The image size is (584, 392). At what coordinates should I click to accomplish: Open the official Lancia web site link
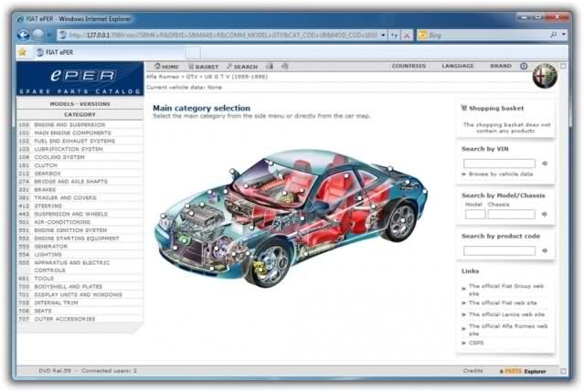506,314
